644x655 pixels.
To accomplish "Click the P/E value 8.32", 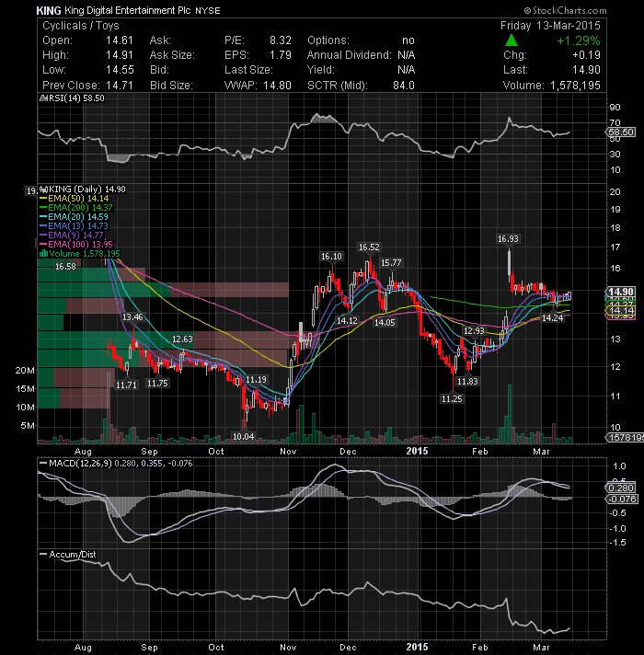I will coord(281,40).
